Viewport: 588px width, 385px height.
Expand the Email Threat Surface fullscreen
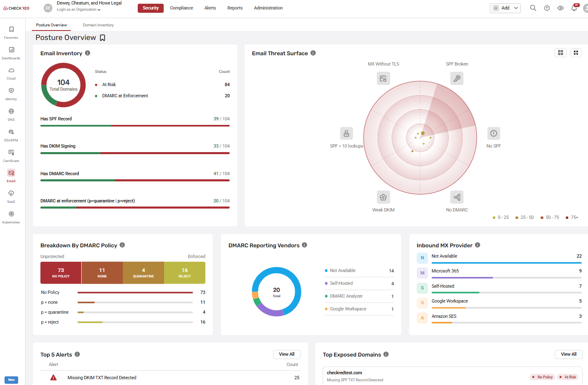pos(576,53)
